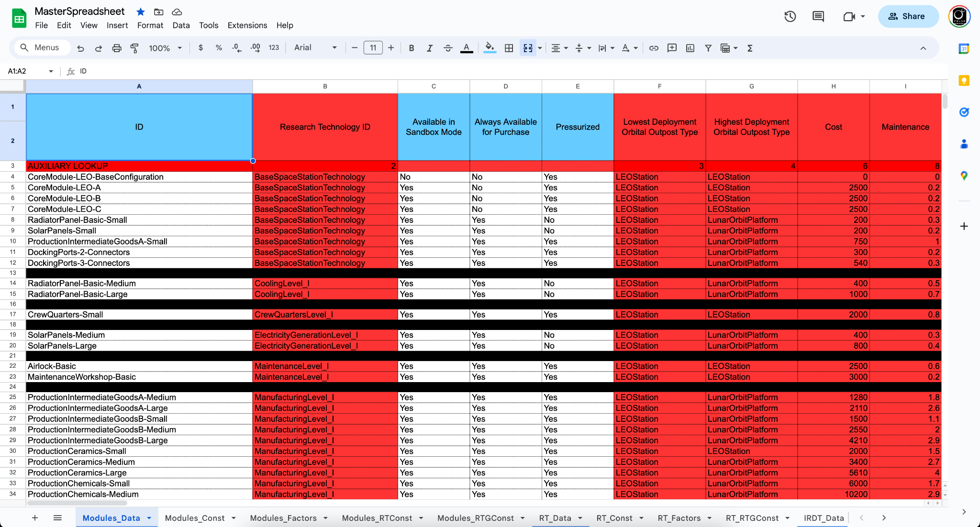Get add-ons via side panel plus icon
Image resolution: width=980 pixels, height=527 pixels.
coord(964,226)
